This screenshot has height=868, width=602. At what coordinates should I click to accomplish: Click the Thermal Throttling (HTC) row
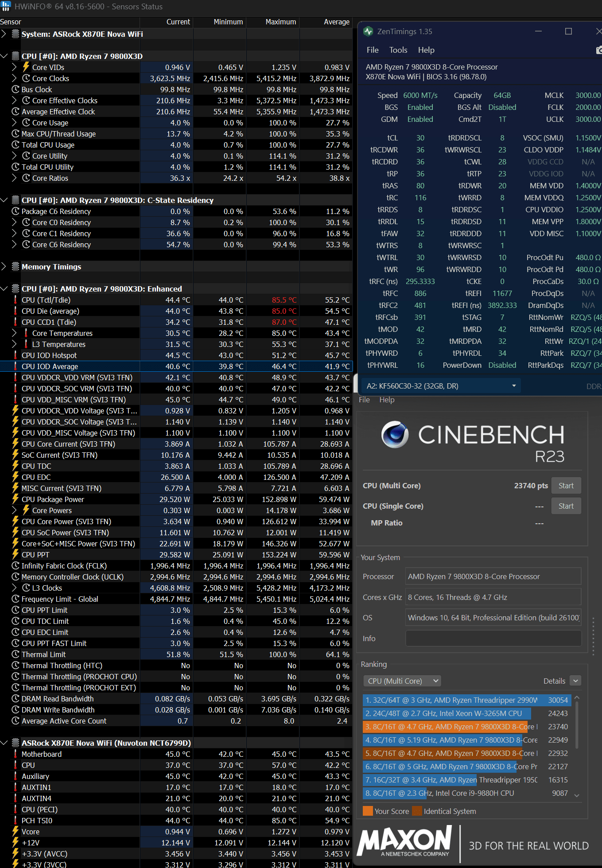(x=176, y=666)
